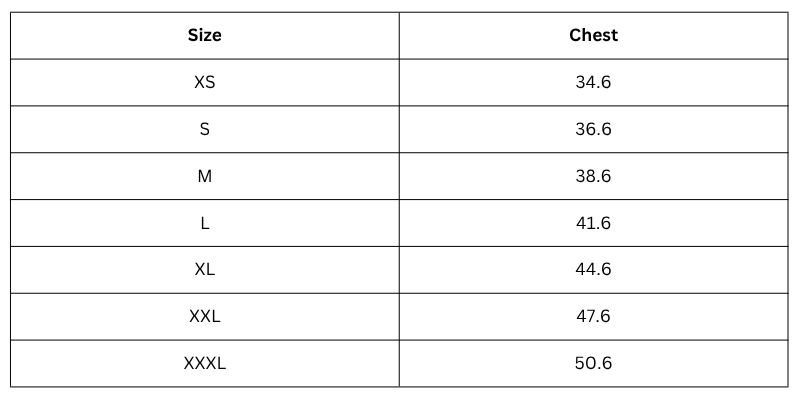Click the border line below the header row
800x400 pixels.
(x=399, y=59)
